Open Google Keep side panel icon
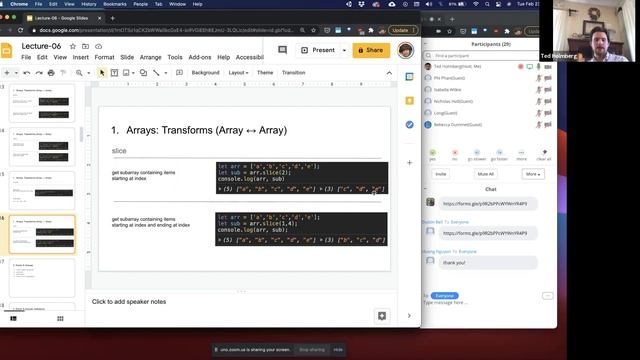The image size is (640, 360). [x=409, y=100]
